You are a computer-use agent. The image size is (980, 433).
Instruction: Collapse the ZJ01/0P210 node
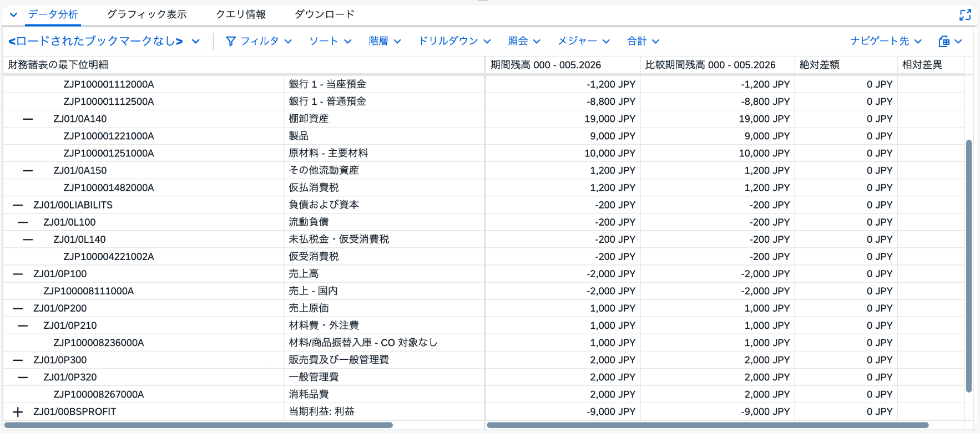[x=23, y=325]
